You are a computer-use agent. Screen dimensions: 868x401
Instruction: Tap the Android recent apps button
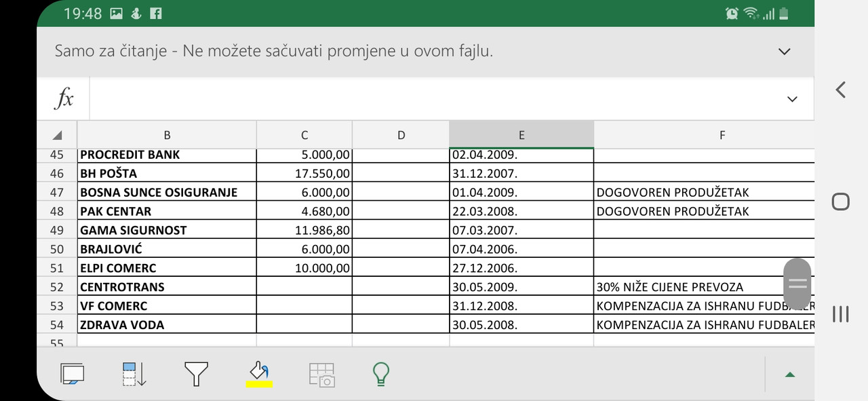tap(841, 313)
